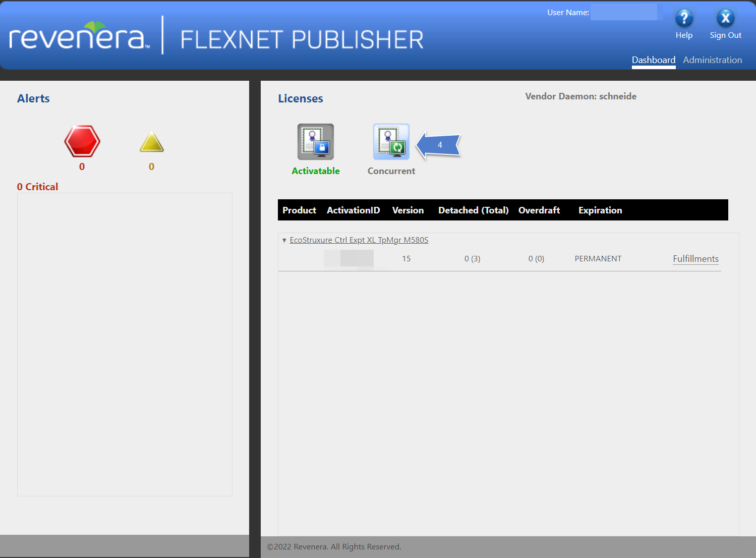Open the Administration tab
Viewport: 756px width, 558px height.
pos(713,60)
